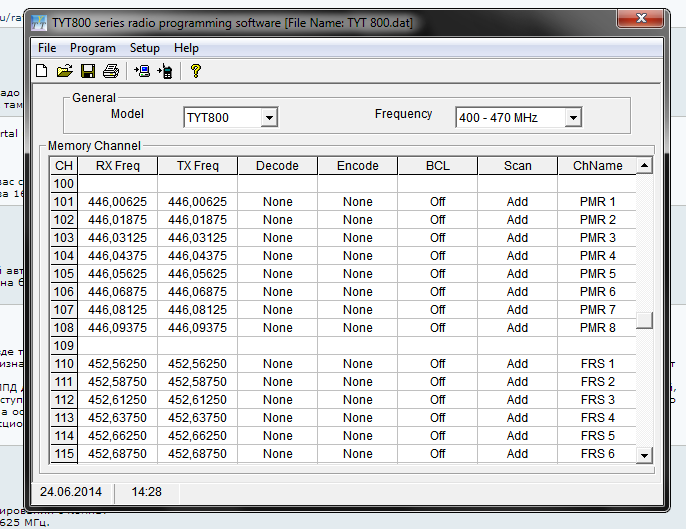Image resolution: width=686 pixels, height=529 pixels.
Task: Open the Model dropdown showing TYT800
Action: [x=268, y=118]
